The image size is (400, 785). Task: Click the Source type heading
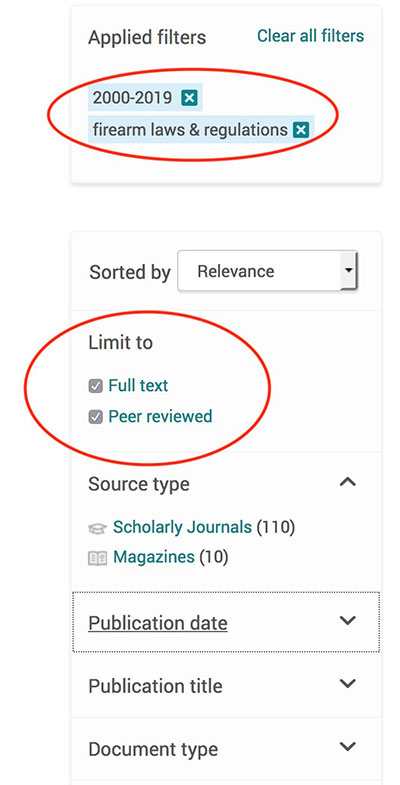(x=139, y=485)
